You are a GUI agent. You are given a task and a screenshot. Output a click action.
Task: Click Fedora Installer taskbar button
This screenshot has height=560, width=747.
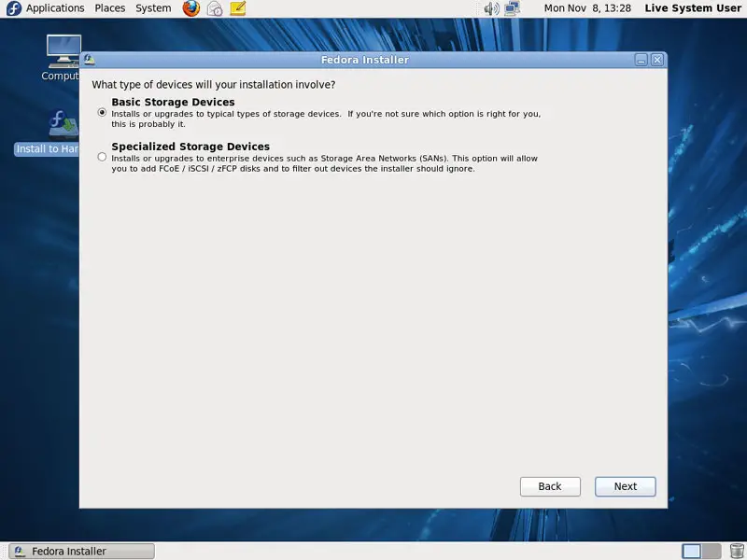[x=82, y=551]
